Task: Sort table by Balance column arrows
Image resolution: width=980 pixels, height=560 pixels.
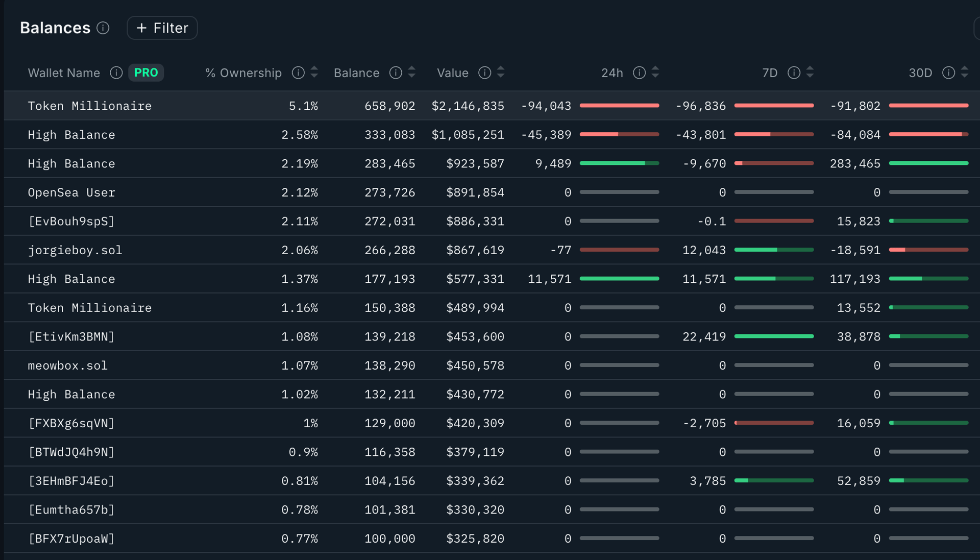Action: 412,72
